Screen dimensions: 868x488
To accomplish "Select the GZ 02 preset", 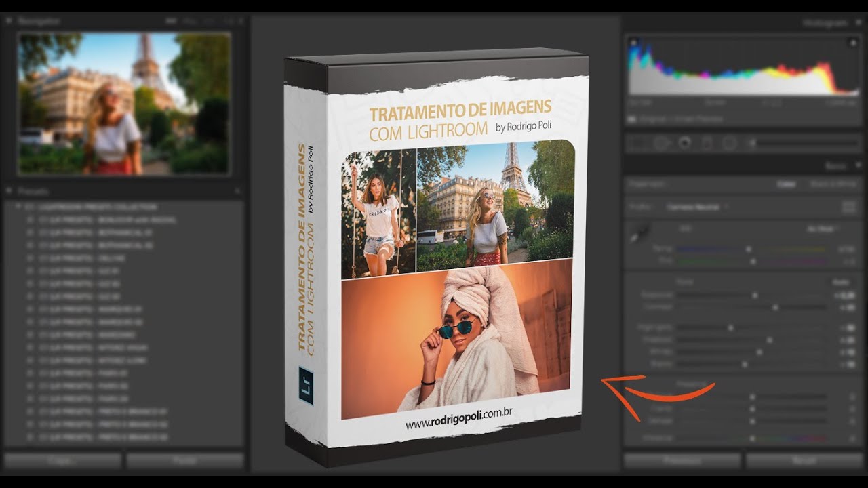I will 79,283.
